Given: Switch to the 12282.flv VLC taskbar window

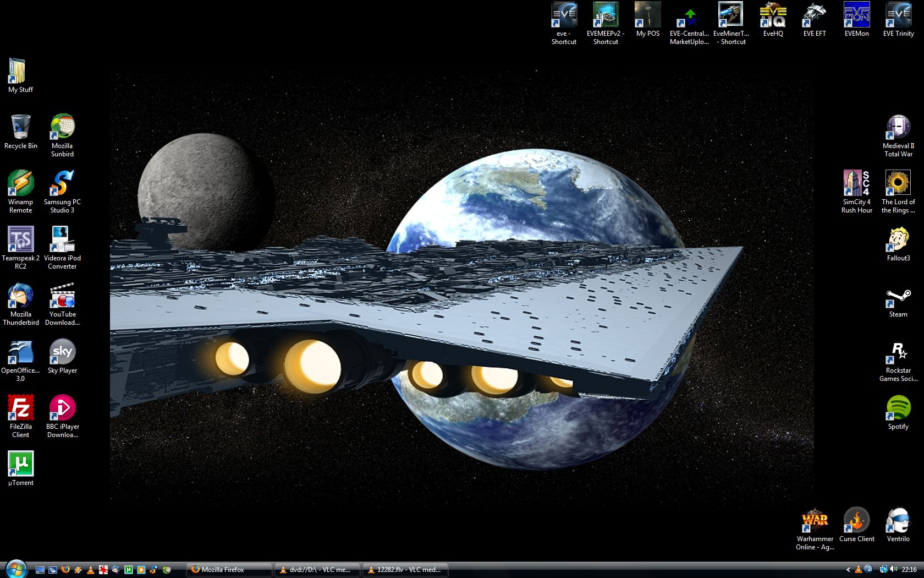Looking at the screenshot, I should point(405,570).
